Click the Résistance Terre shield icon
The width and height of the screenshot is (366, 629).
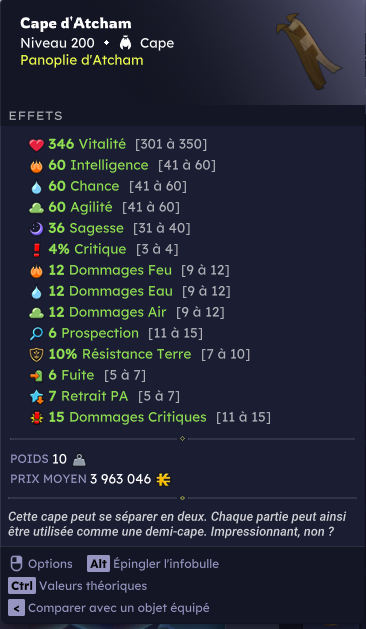point(36,355)
